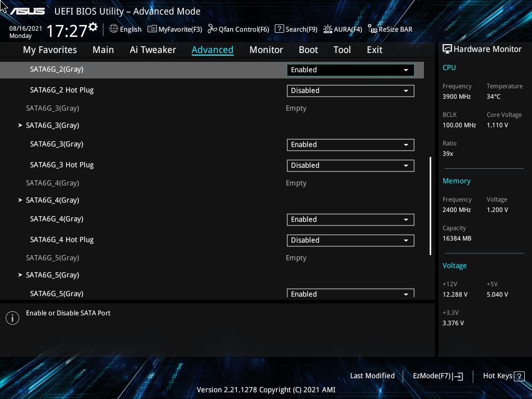Switch to the My Favorites tab
Image resolution: width=532 pixels, height=399 pixels.
click(x=50, y=50)
